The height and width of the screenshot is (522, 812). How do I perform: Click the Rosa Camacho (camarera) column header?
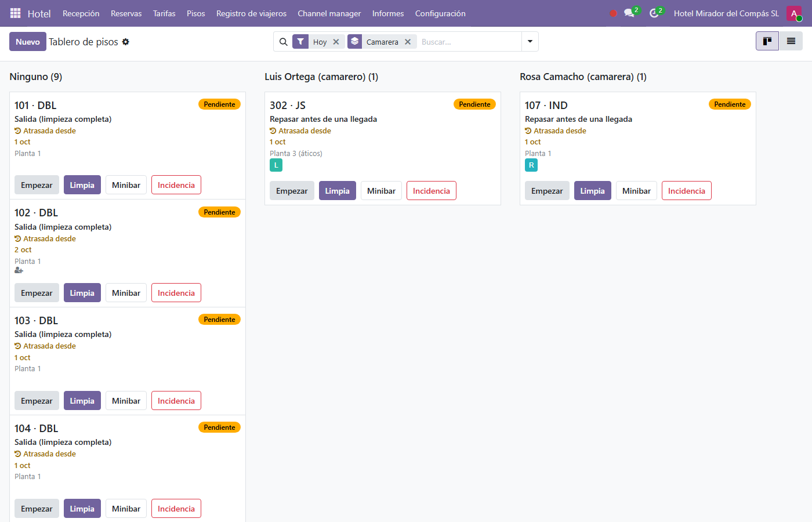[x=583, y=77]
